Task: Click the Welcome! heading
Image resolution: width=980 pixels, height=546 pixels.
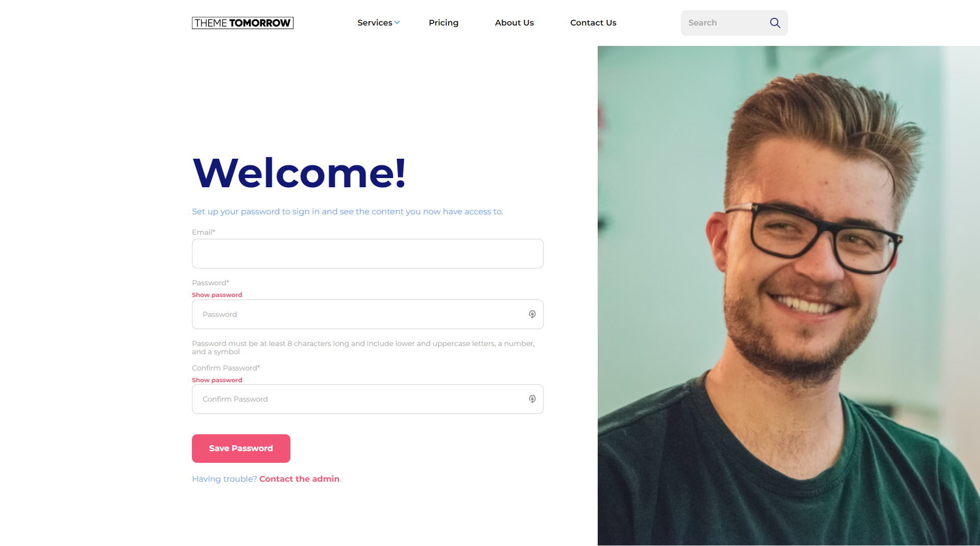Action: 299,173
